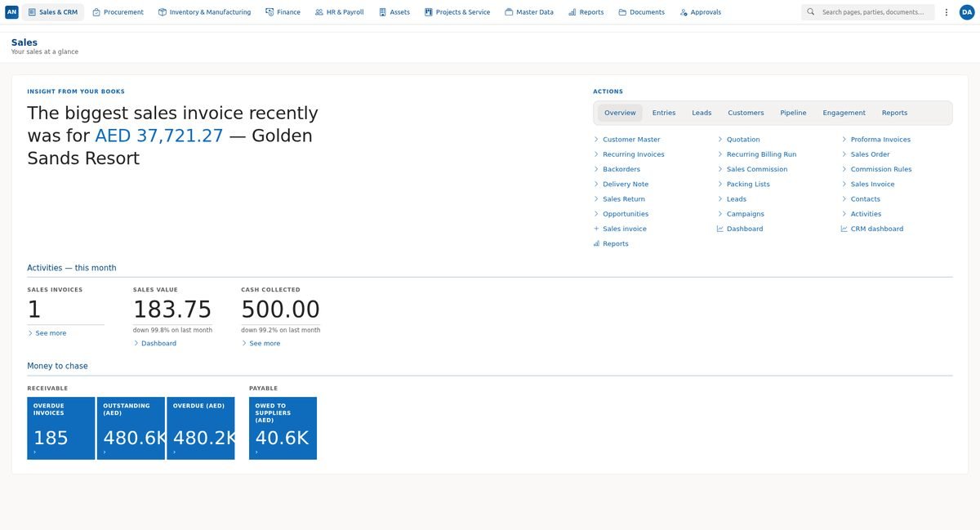Click the Finance module icon
This screenshot has height=530, width=980.
click(269, 12)
